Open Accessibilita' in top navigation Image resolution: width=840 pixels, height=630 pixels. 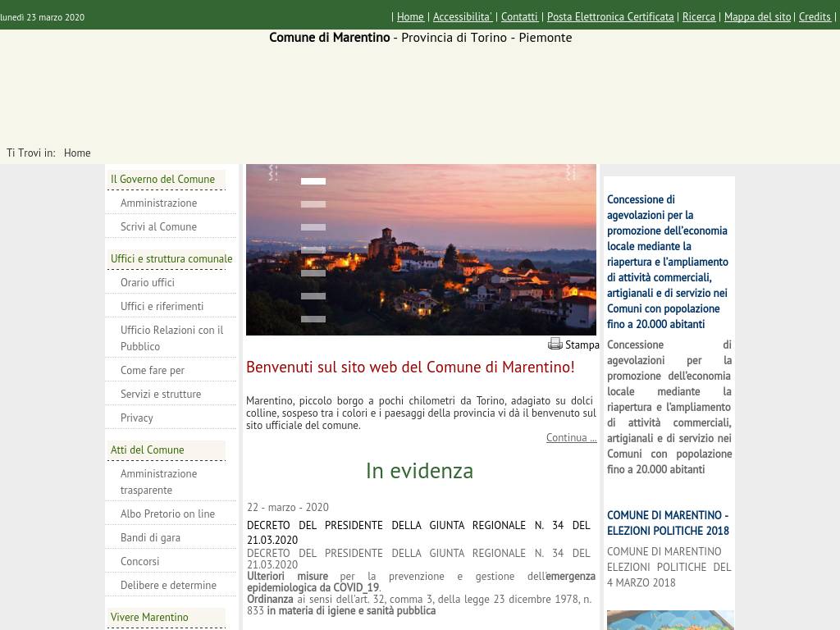(x=463, y=16)
